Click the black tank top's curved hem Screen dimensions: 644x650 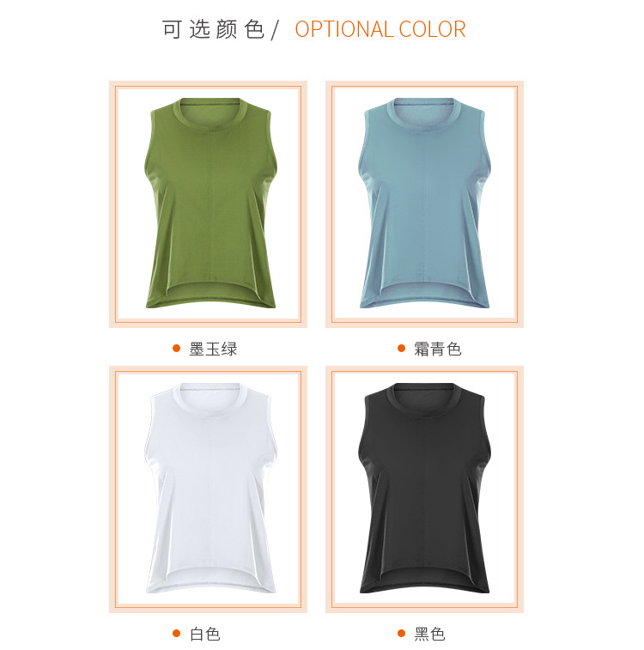[x=424, y=582]
